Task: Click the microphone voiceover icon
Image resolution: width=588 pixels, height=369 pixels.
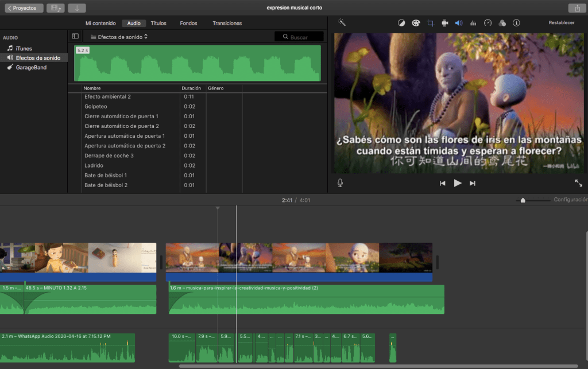Action: 340,183
